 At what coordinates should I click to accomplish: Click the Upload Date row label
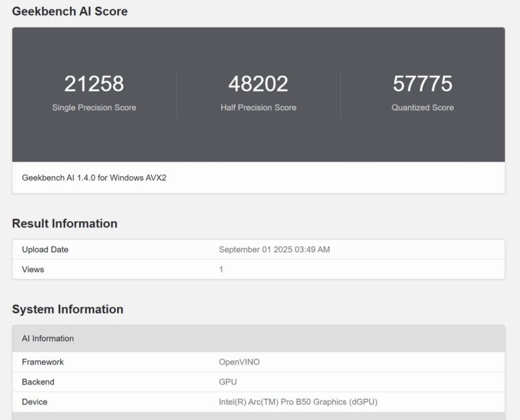[45, 249]
